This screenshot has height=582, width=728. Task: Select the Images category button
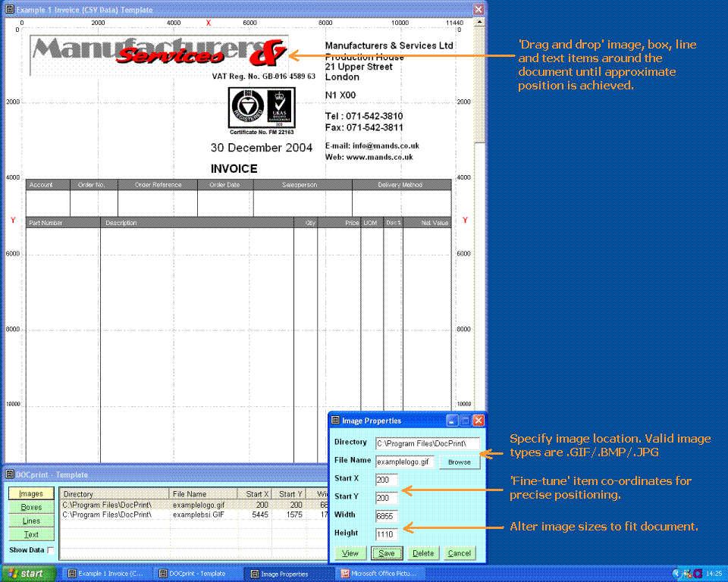pos(31,494)
